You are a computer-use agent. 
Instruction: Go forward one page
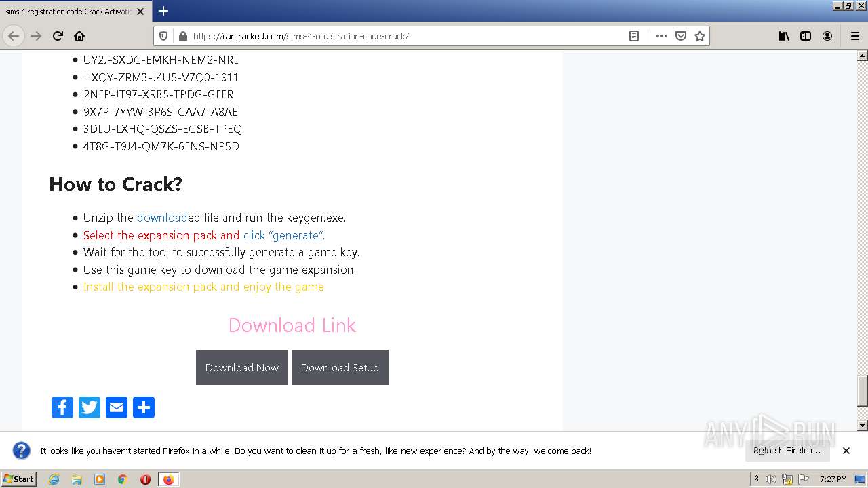(36, 36)
